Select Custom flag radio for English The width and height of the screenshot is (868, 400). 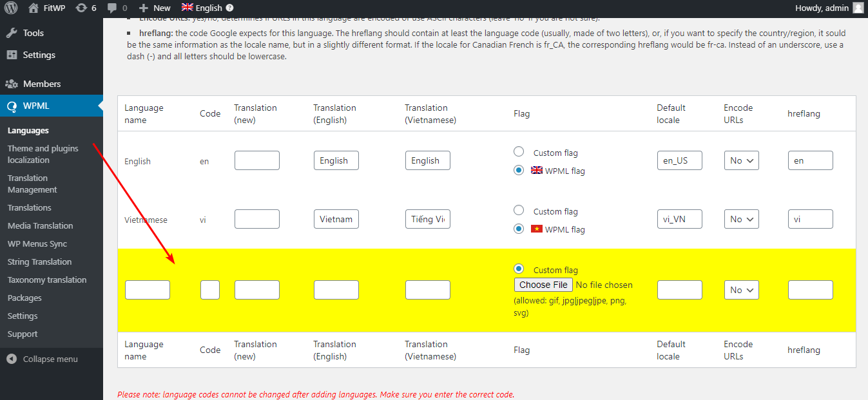click(519, 152)
